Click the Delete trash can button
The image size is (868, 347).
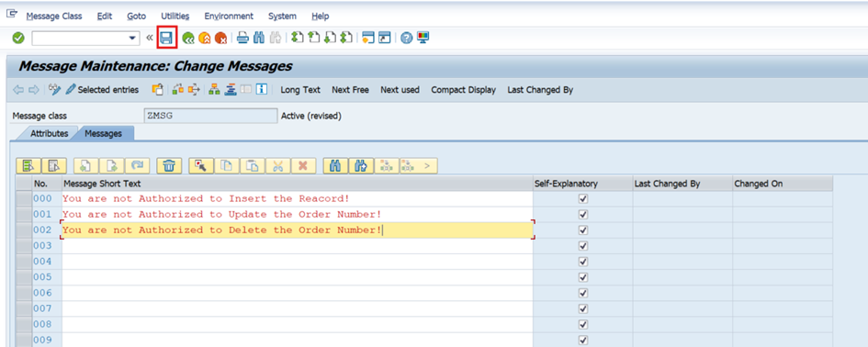point(169,165)
